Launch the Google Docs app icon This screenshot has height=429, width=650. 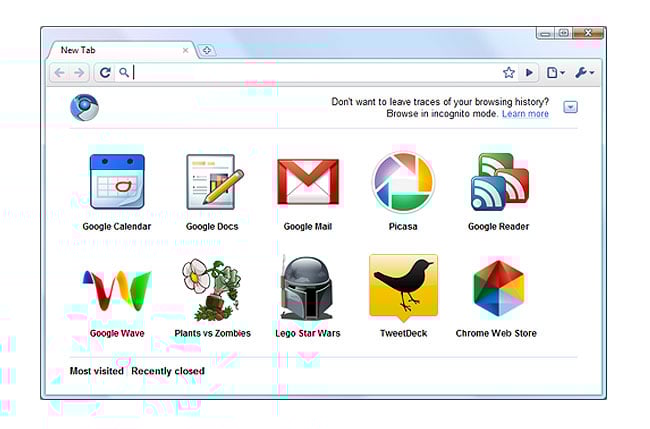(215, 181)
